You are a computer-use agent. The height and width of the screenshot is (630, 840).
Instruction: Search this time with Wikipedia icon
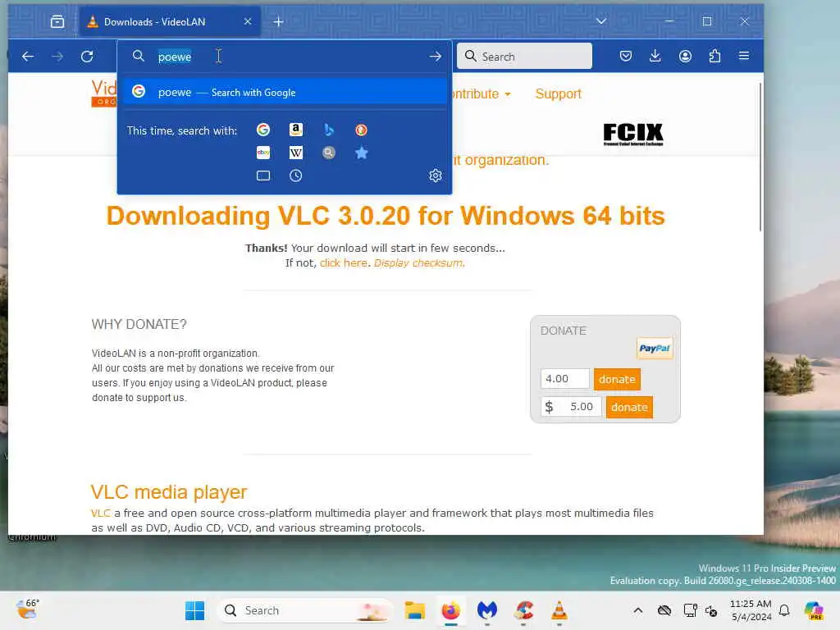(x=295, y=153)
